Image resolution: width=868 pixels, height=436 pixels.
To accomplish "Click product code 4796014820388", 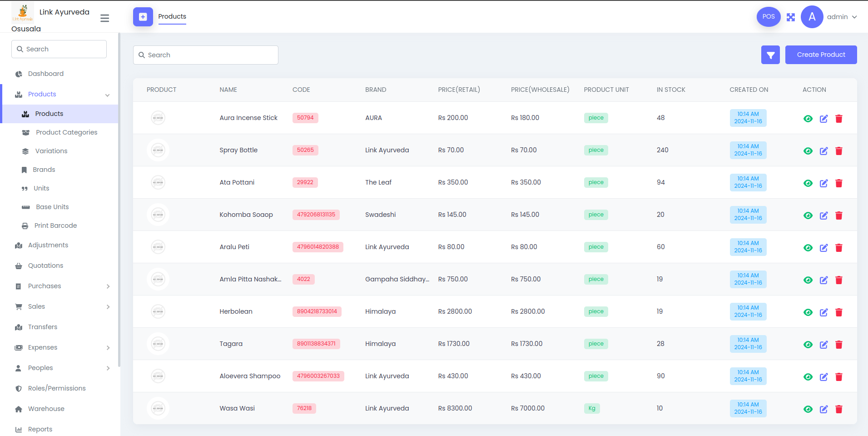I will tap(318, 247).
